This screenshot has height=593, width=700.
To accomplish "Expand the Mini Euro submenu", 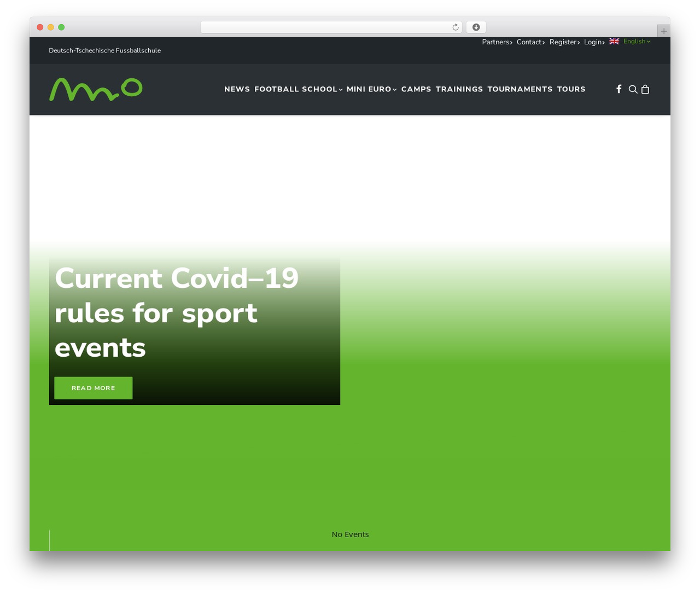I will (x=372, y=89).
